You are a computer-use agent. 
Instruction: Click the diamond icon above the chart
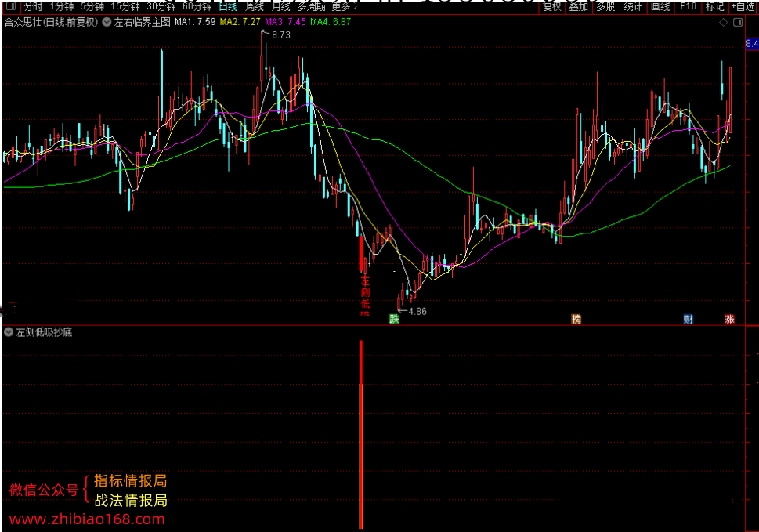(723, 22)
